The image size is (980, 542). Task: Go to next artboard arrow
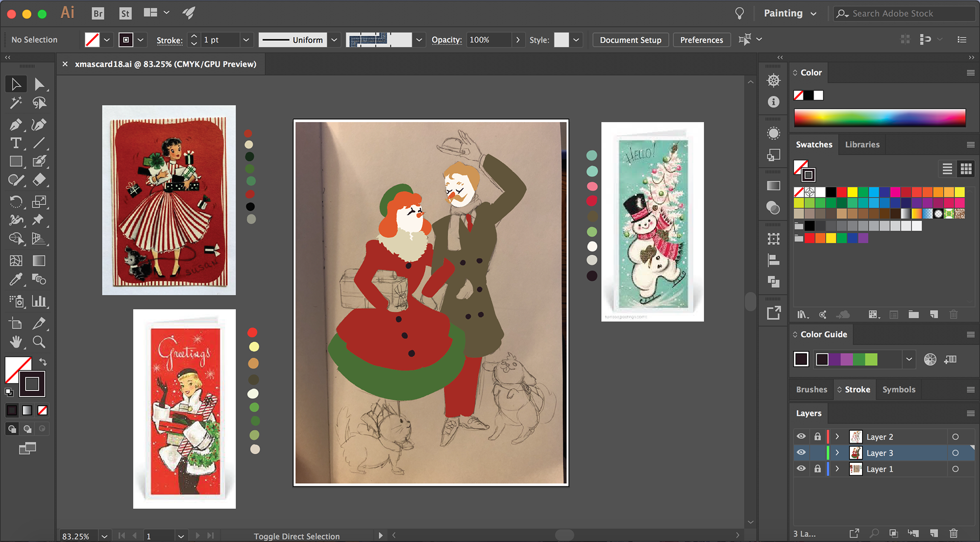198,536
